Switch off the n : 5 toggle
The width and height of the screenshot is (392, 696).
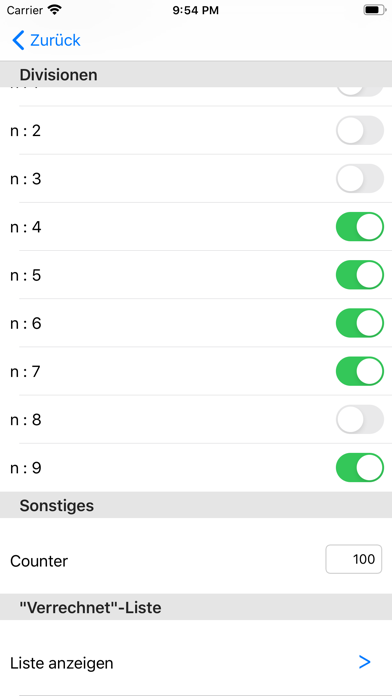click(360, 275)
